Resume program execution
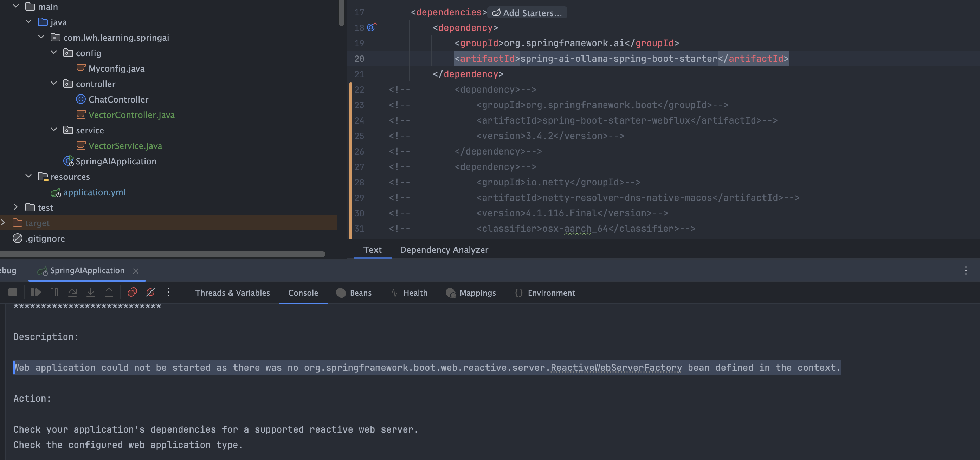980x460 pixels. 36,293
